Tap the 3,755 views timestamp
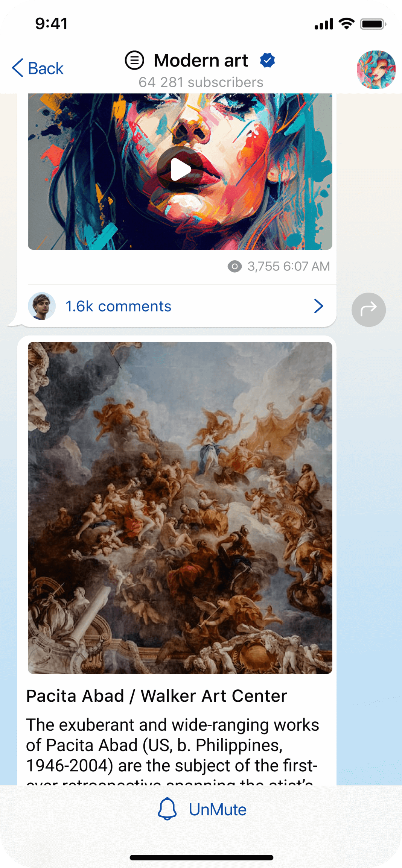Screen dimensions: 402x868 pyautogui.click(x=288, y=267)
